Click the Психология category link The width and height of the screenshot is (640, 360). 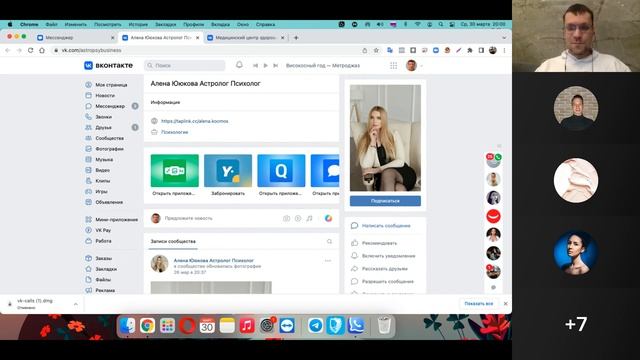click(174, 132)
